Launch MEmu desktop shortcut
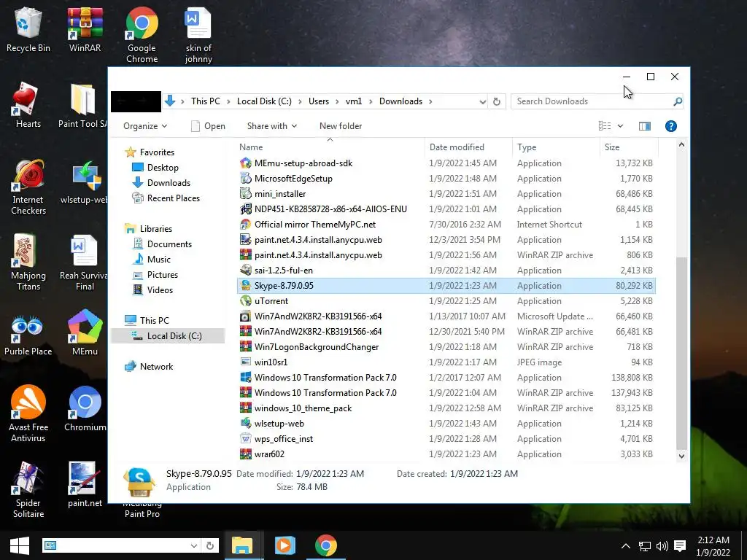The height and width of the screenshot is (560, 747). pos(85,332)
